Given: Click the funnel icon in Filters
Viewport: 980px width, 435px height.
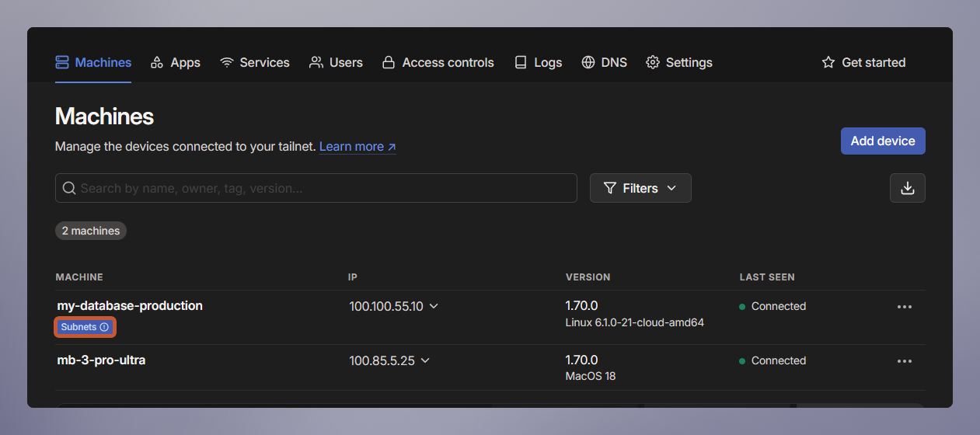Looking at the screenshot, I should click(610, 188).
